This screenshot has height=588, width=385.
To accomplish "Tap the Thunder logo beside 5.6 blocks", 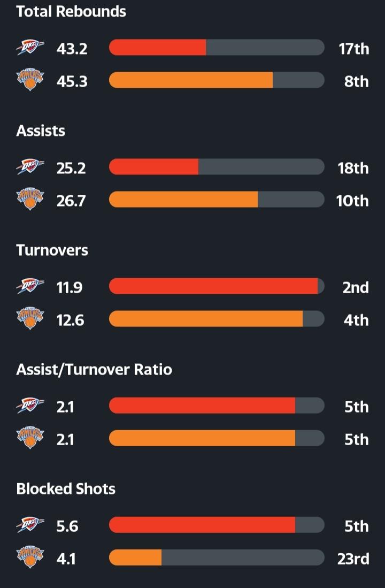I will point(30,525).
